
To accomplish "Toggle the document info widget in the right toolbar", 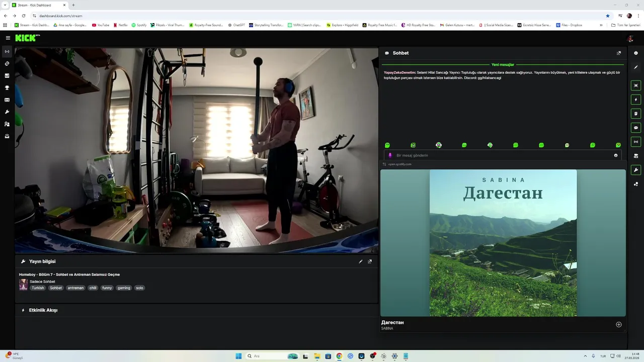I will (636, 114).
